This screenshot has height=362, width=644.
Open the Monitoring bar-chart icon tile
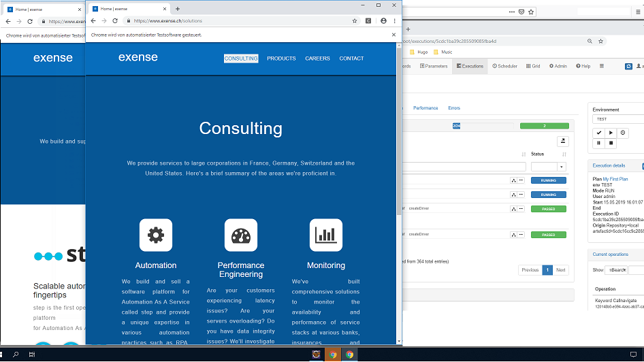pos(326,235)
